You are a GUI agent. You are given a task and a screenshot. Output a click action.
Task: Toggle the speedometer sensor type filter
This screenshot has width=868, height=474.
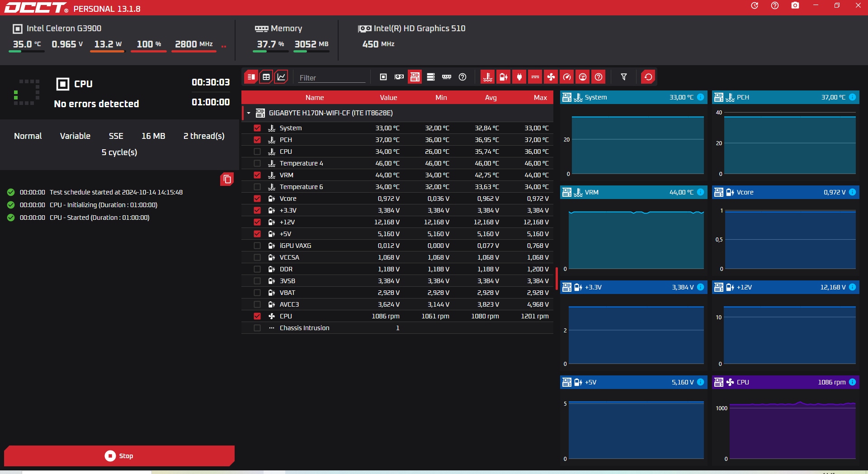pyautogui.click(x=567, y=77)
